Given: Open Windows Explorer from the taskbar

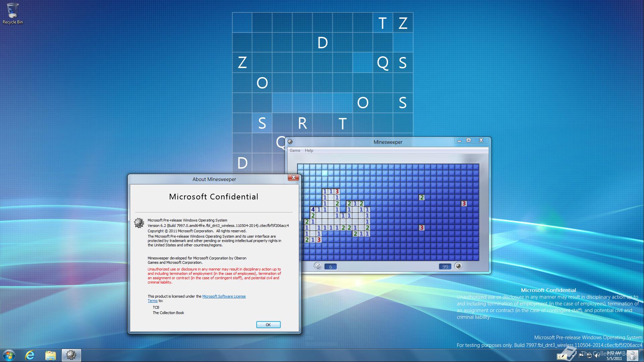Looking at the screenshot, I should [x=51, y=355].
